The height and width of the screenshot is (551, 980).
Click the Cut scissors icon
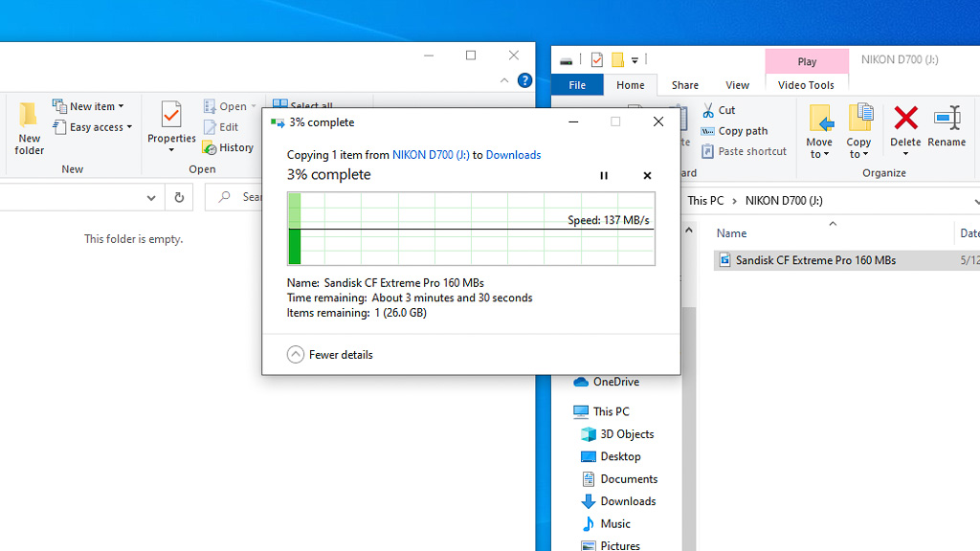tap(709, 110)
